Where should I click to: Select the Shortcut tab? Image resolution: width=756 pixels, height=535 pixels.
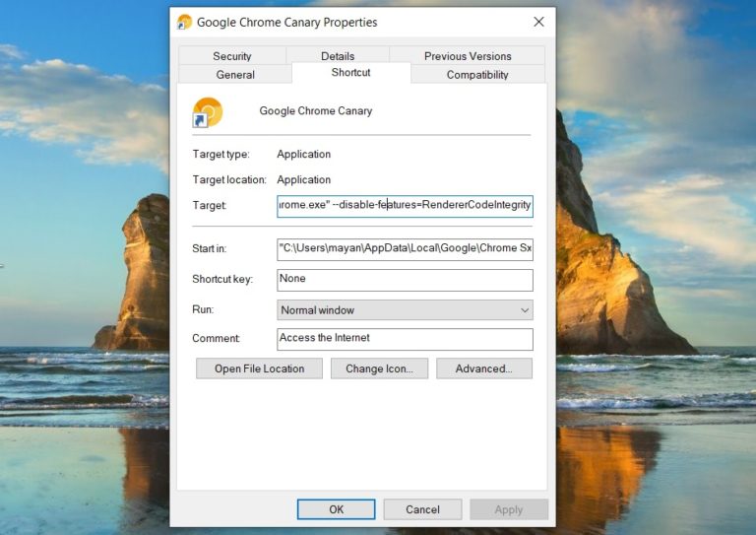(351, 72)
